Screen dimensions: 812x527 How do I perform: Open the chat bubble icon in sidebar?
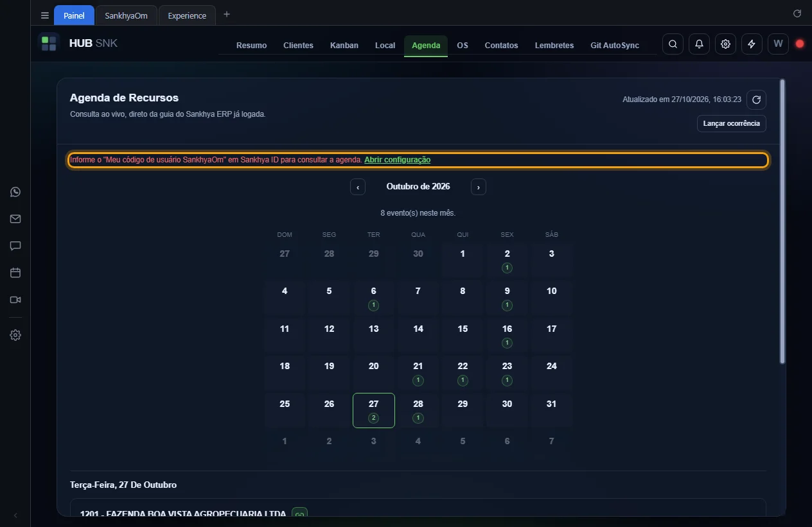pyautogui.click(x=15, y=246)
